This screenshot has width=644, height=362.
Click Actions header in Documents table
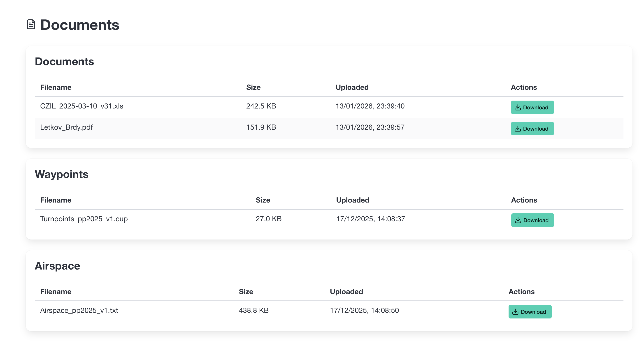(523, 87)
